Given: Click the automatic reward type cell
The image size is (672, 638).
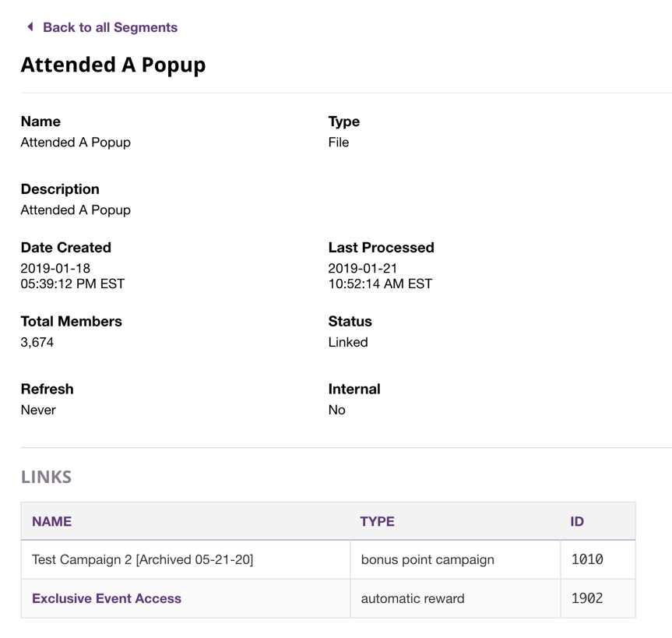Looking at the screenshot, I should click(x=413, y=598).
